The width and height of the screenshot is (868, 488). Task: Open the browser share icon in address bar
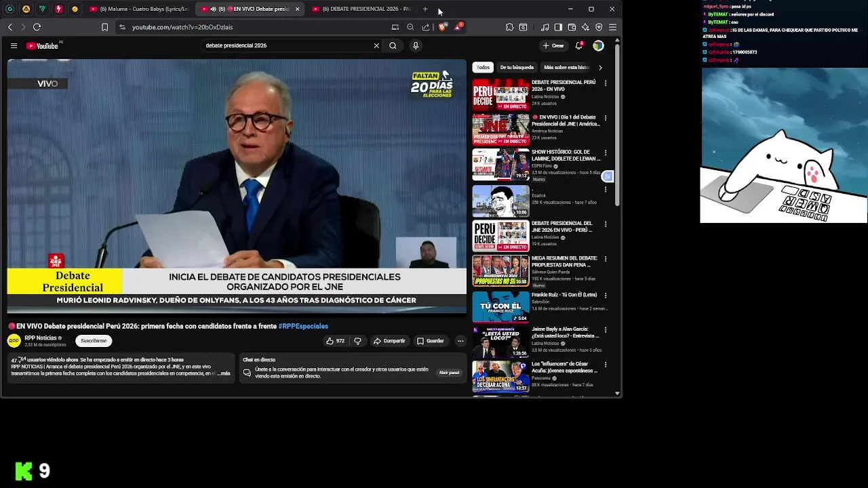tap(426, 27)
